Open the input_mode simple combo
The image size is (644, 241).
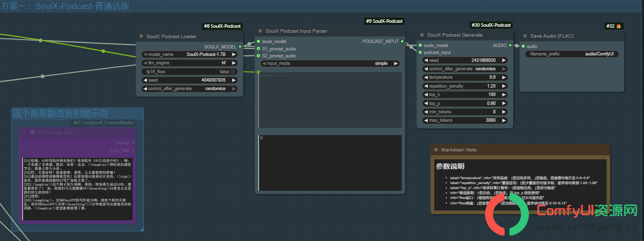click(x=330, y=63)
